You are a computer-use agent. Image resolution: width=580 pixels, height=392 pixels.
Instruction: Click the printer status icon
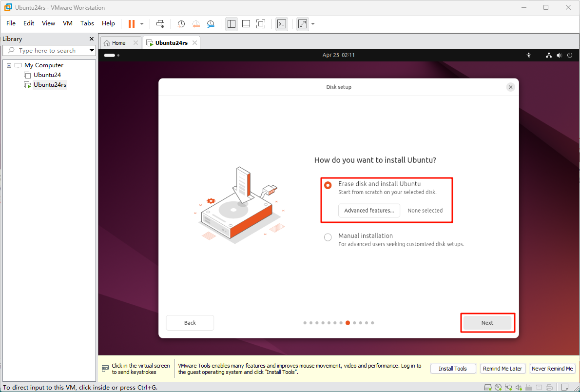pos(549,387)
